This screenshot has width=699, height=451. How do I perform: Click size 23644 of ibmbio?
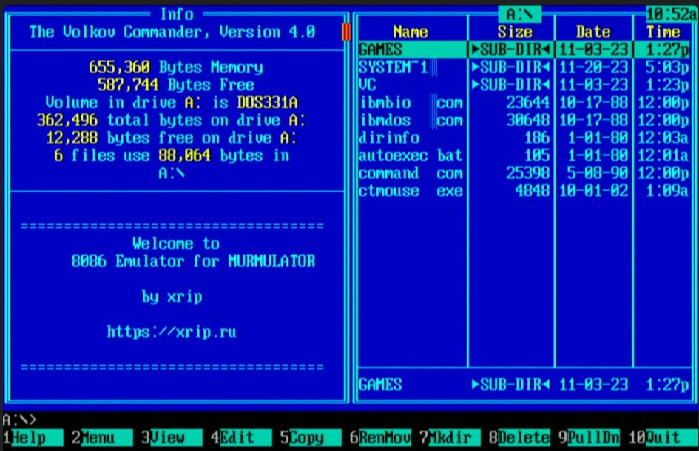tap(528, 102)
